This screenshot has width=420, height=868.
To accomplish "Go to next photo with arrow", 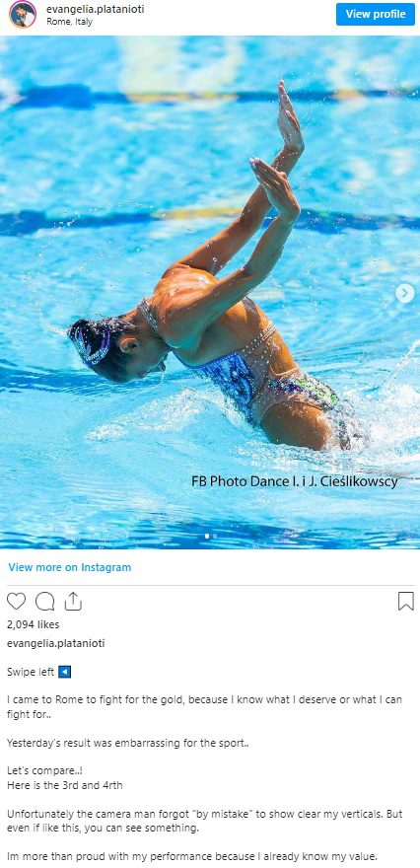I will tap(405, 293).
